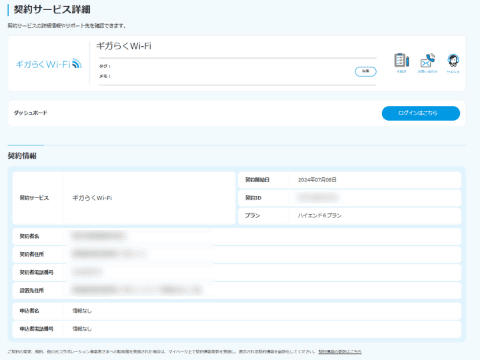Click the mail and phone inquiry icon
480x360 pixels.
[x=428, y=63]
